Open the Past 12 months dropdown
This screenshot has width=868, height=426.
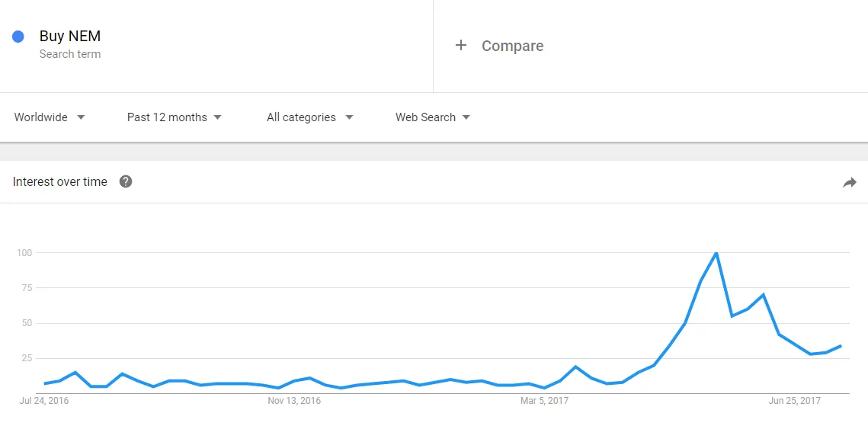click(x=175, y=117)
